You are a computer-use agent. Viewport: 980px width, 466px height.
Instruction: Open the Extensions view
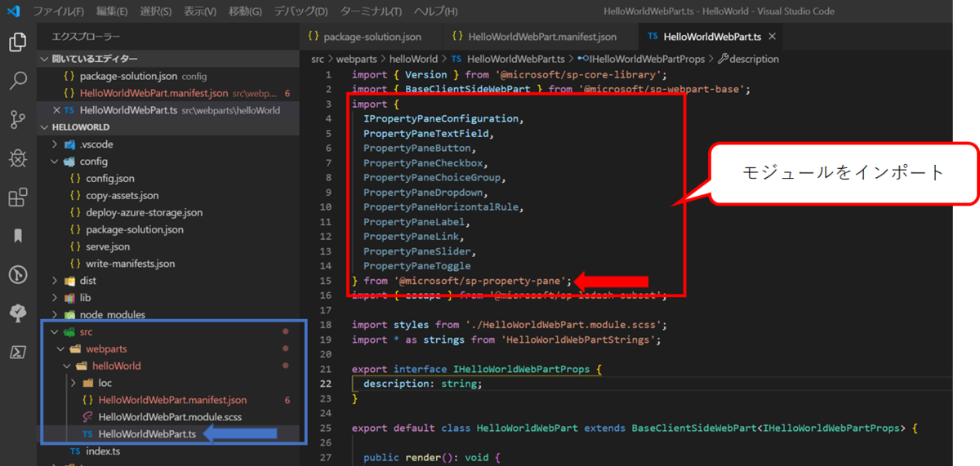[x=17, y=197]
